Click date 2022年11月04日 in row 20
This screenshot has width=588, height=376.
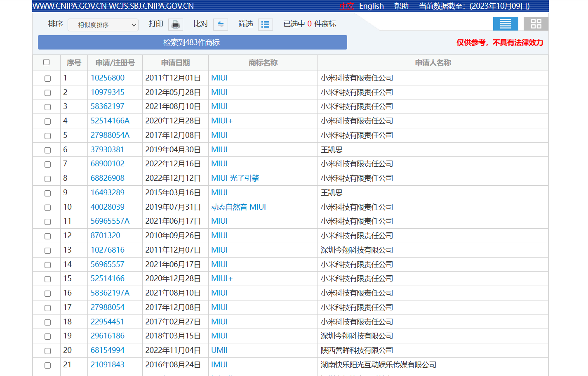(173, 350)
